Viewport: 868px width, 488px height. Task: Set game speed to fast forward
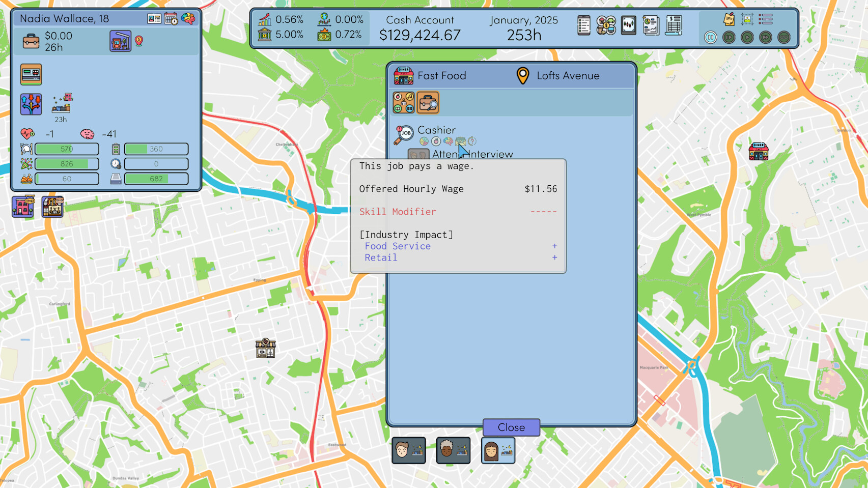point(765,37)
